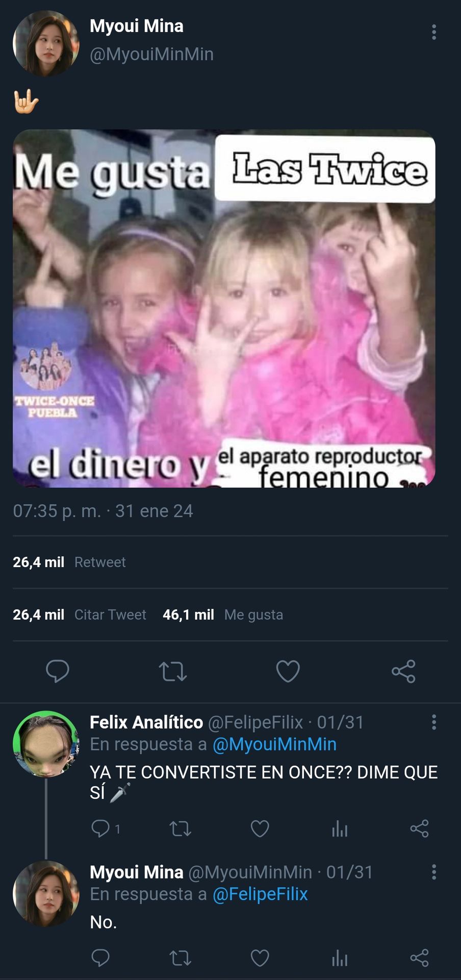Open the @MyouiMinMin mention link in Felix's reply
This screenshot has width=461, height=980.
(274, 744)
